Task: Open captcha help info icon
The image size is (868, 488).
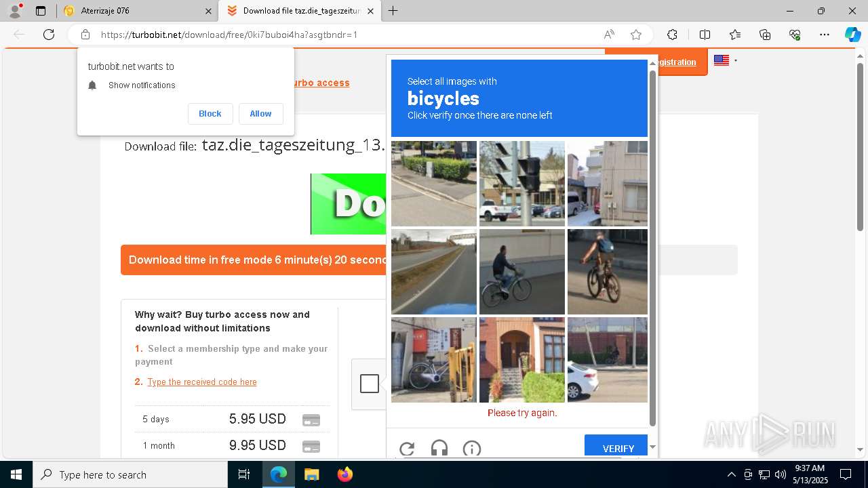Action: coord(472,448)
